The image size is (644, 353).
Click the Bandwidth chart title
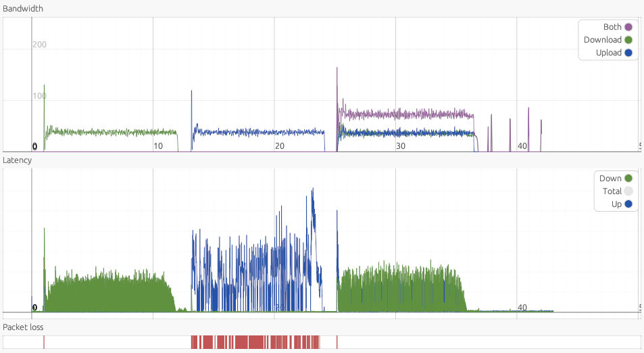(x=22, y=8)
